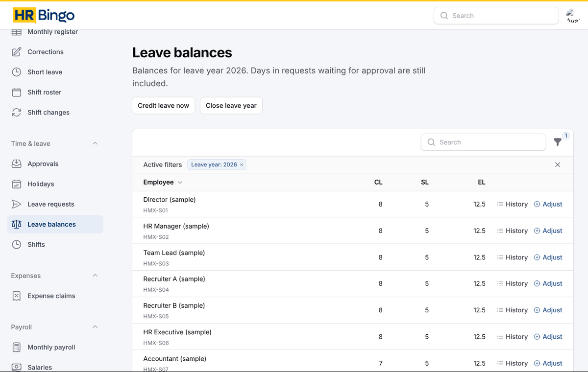
Task: Go to Approvals in the sidebar
Action: click(x=55, y=163)
